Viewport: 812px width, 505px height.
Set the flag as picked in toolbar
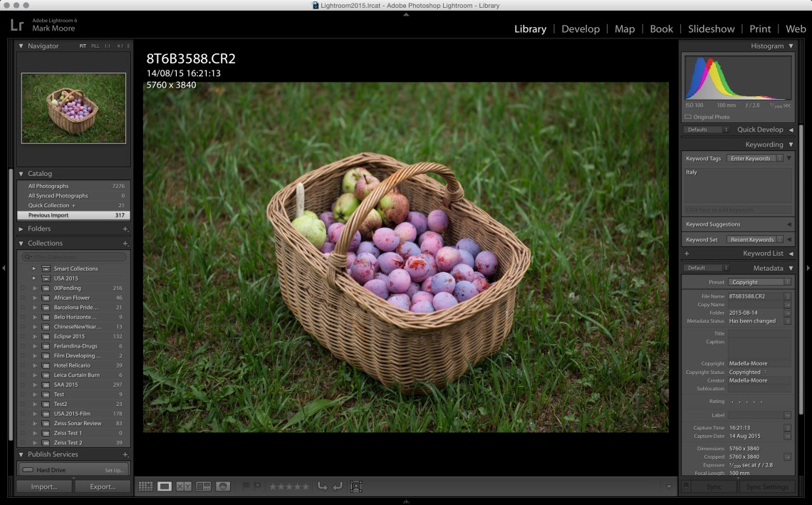point(246,486)
